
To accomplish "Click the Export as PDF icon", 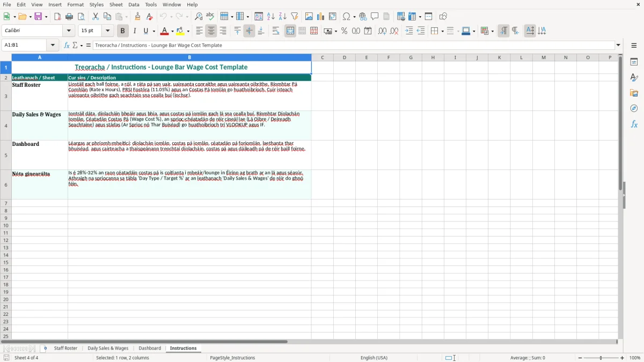I will (57, 17).
